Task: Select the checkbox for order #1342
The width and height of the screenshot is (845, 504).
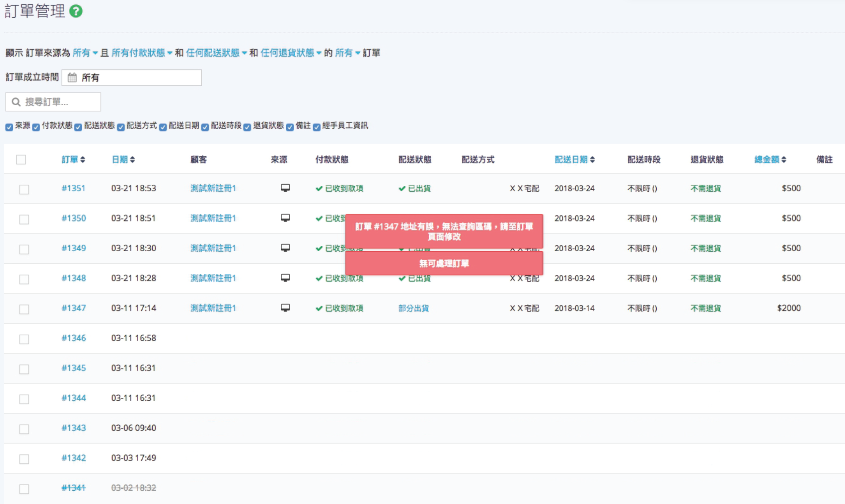Action: [x=24, y=459]
